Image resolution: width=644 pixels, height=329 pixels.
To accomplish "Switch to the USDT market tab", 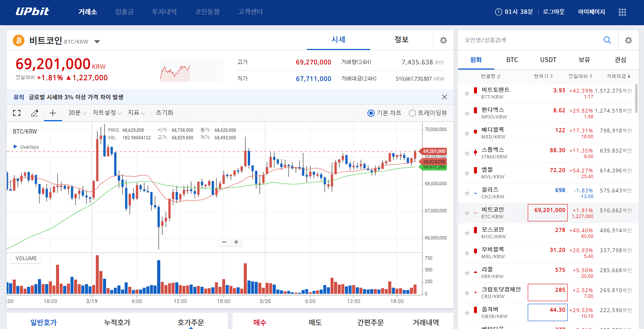I will click(x=548, y=60).
